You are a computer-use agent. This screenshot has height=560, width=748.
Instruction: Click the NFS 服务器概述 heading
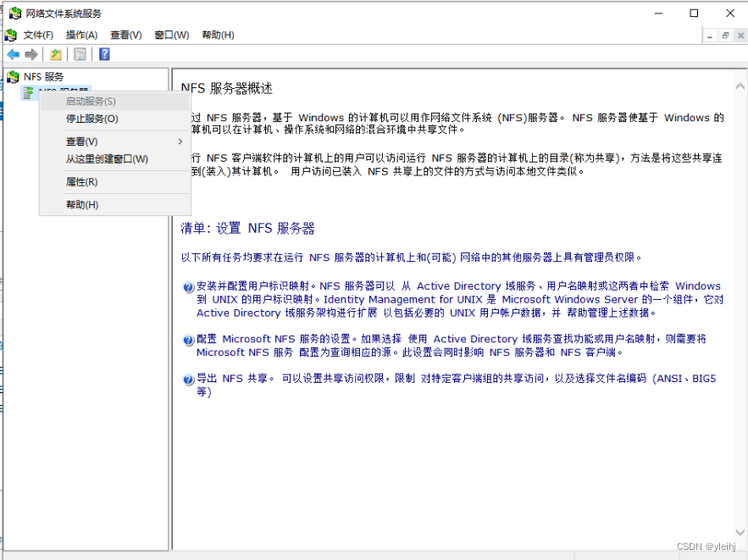[x=226, y=88]
